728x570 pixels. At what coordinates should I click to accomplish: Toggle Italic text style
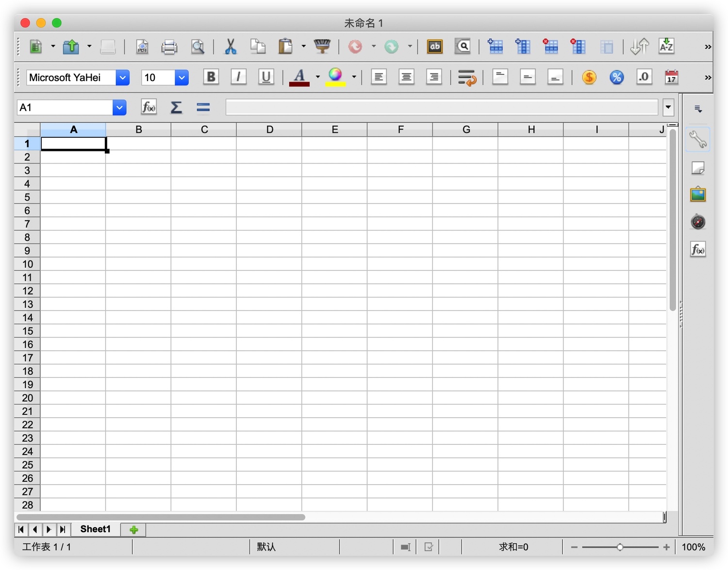click(238, 77)
